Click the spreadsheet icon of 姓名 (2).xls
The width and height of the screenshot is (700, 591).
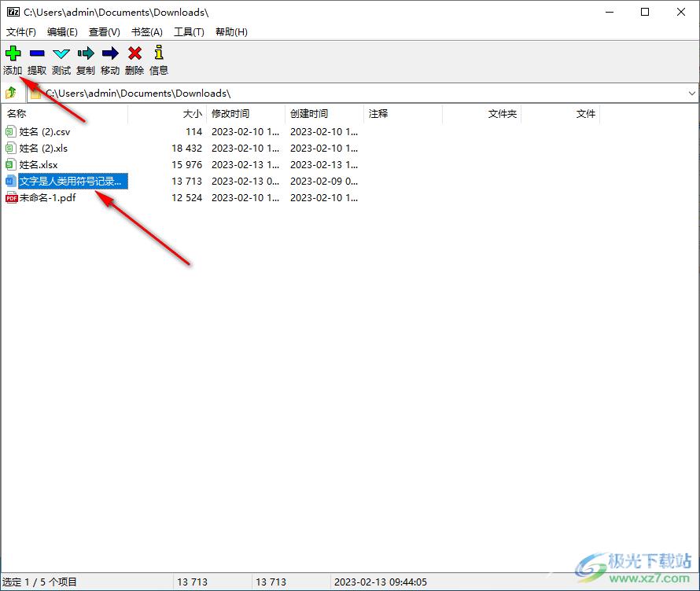click(11, 148)
